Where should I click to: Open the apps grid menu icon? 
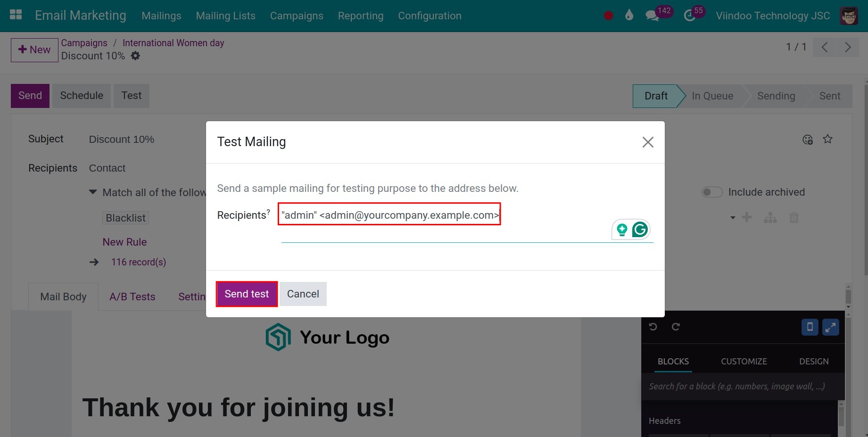(x=16, y=15)
